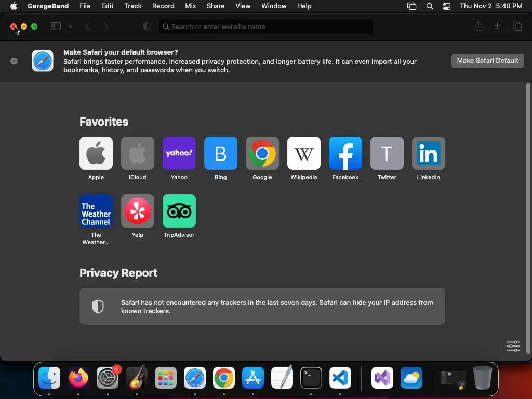Open GarageBand from the Dock
This screenshot has width=532, height=399.
[137, 378]
